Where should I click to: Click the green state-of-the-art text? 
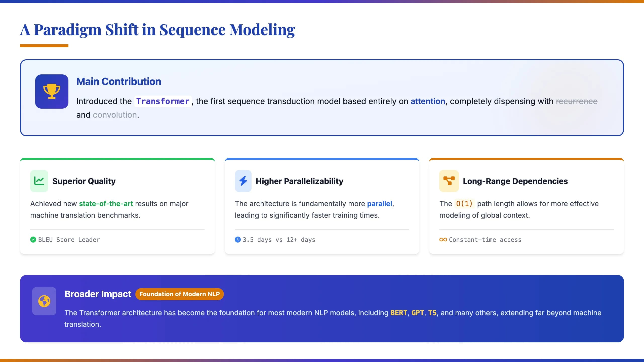coord(106,204)
